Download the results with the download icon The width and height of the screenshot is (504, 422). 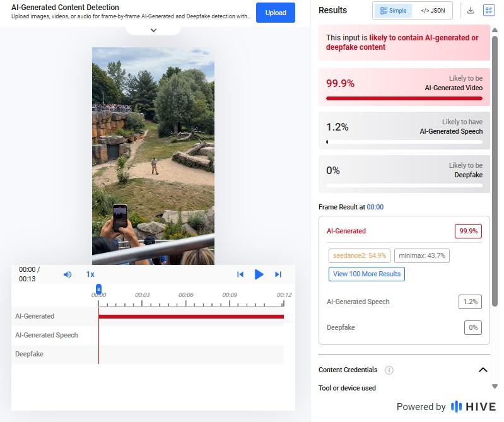[x=471, y=10]
